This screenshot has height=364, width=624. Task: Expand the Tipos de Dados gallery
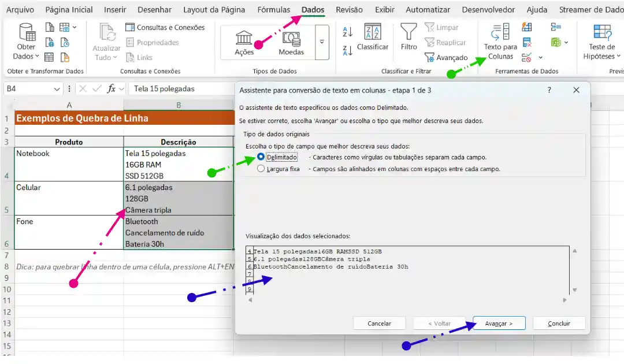pos(322,42)
